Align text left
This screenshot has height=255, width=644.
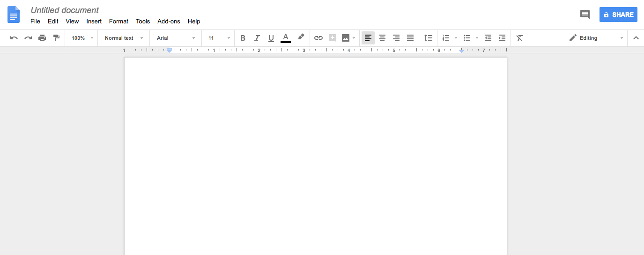pos(368,38)
